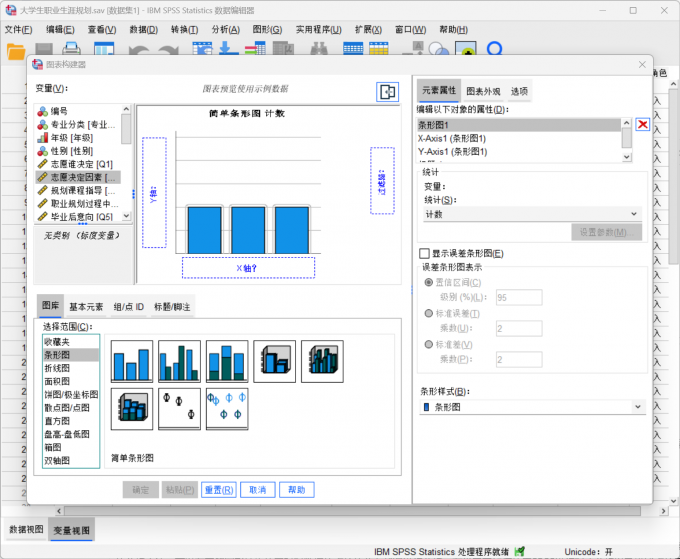Open the 图形(G) menu
This screenshot has height=559, width=680.
pos(267,29)
